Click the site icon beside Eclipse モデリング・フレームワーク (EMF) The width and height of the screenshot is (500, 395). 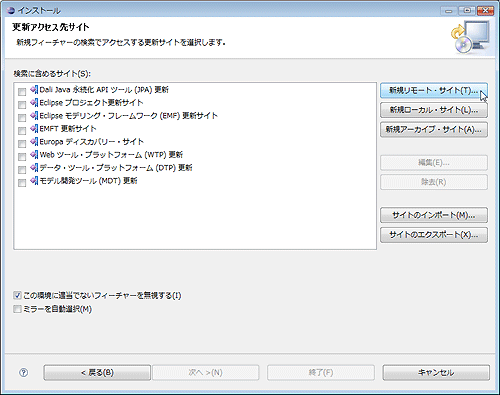coord(34,116)
